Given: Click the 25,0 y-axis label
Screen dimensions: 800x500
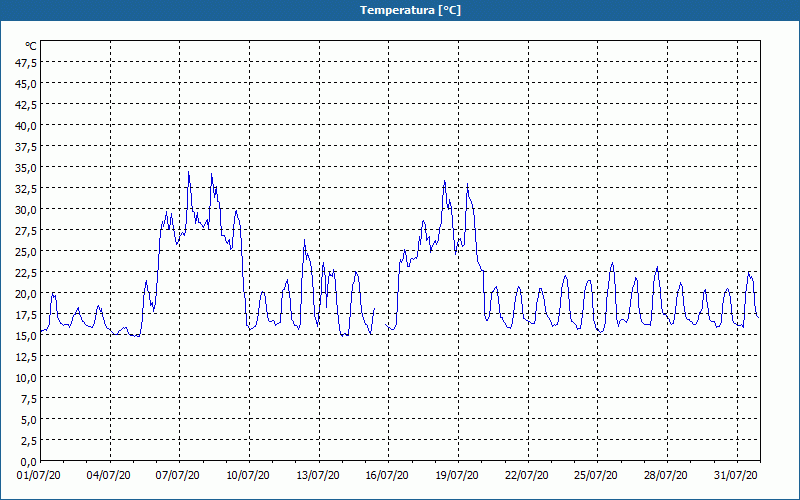Looking at the screenshot, I should pyautogui.click(x=27, y=252).
